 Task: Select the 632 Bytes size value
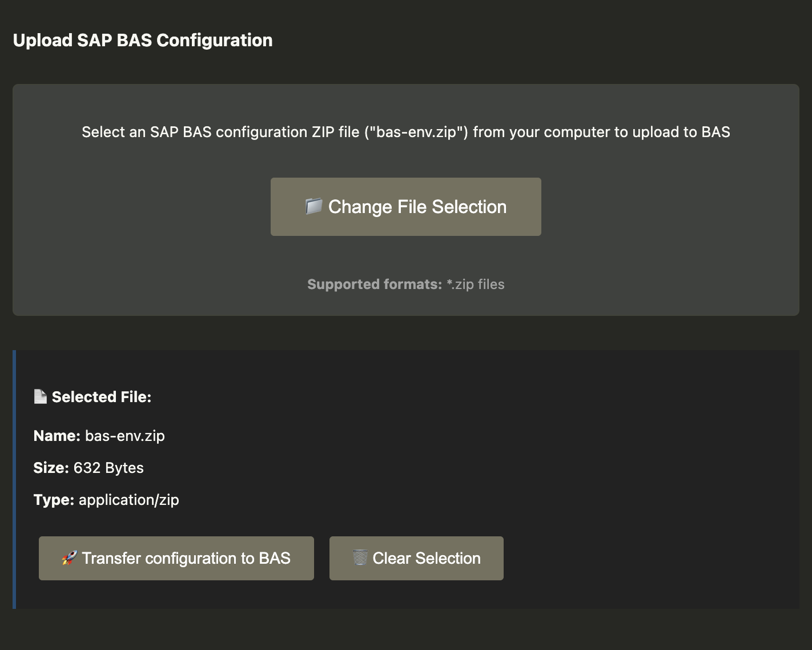click(x=108, y=468)
